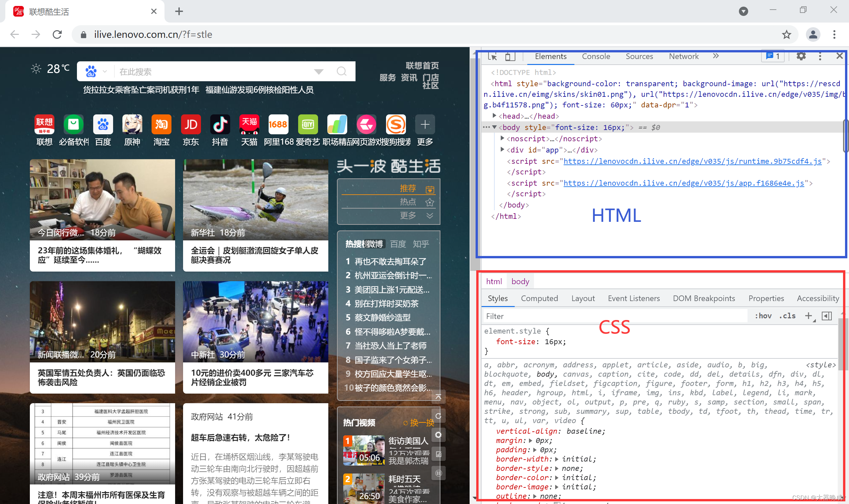
Task: Open the 百度 shortcut icon
Action: [103, 124]
